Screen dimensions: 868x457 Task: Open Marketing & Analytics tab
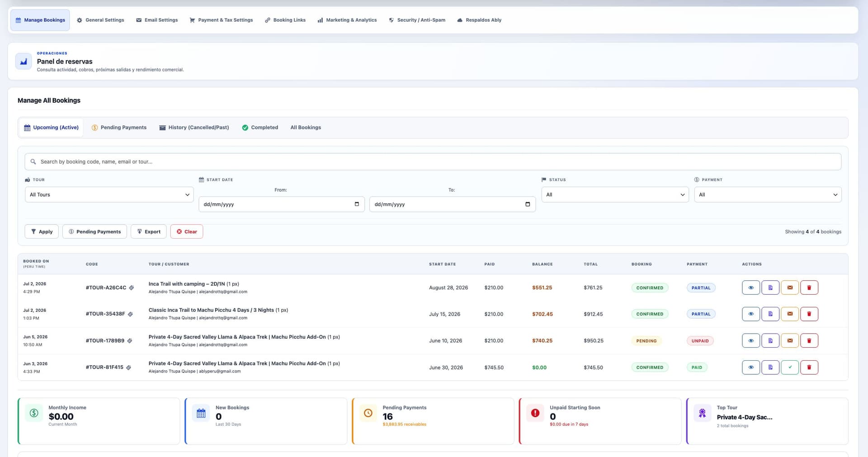click(347, 20)
